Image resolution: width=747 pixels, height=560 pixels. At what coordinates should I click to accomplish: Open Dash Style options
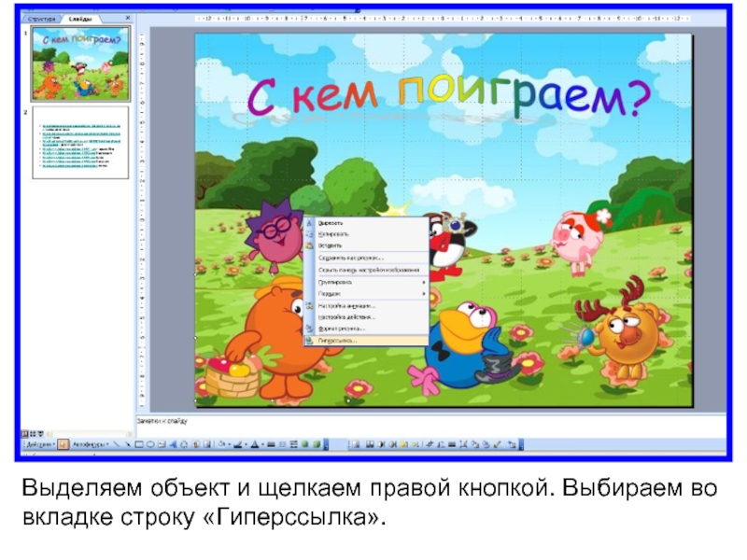coord(283,445)
